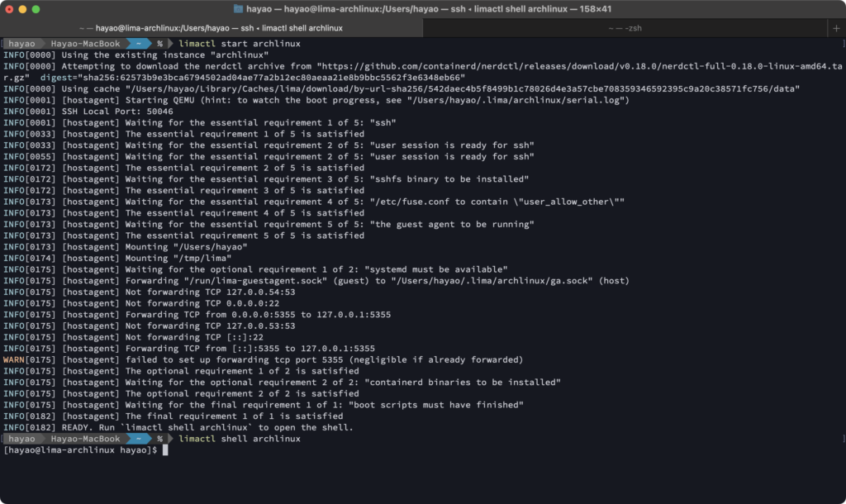The height and width of the screenshot is (504, 846).
Task: Click the terminal cursor at archlinux prompt
Action: (x=165, y=450)
